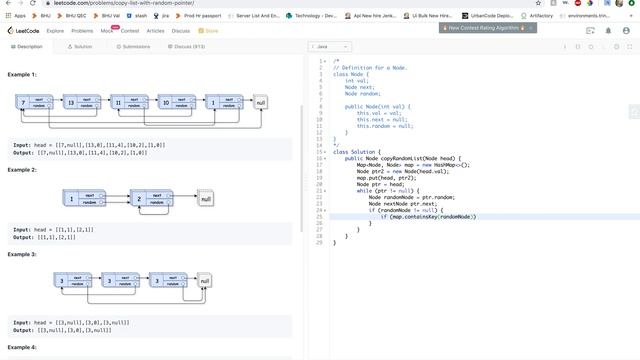Click the Example 2 Input line text
Image resolution: width=640 pixels, height=360 pixels.
53,230
